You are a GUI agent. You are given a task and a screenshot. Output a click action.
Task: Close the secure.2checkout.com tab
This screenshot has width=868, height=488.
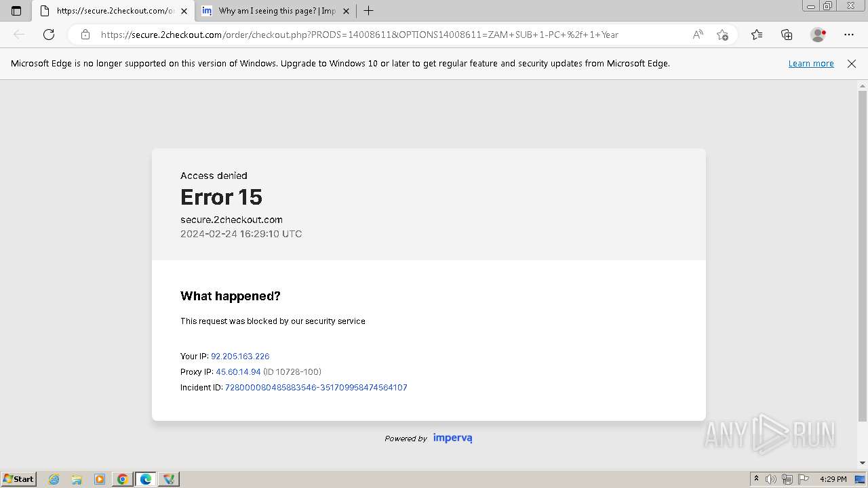coord(184,11)
